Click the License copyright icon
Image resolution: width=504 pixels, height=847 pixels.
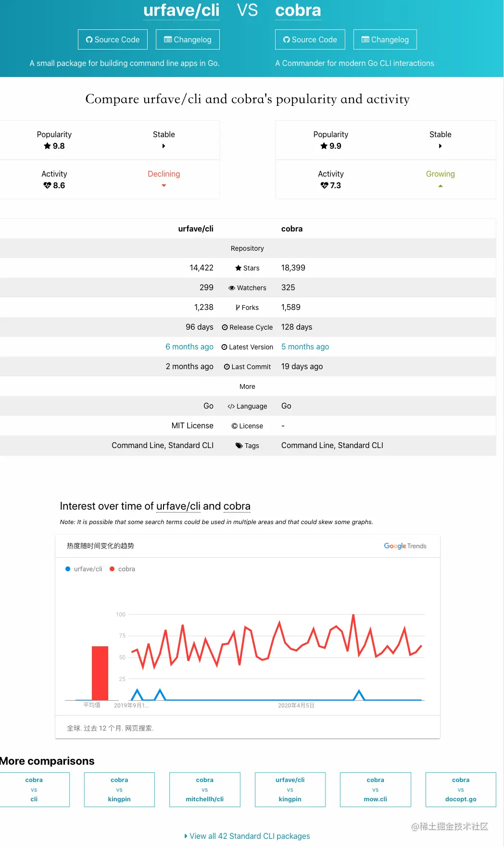click(234, 426)
